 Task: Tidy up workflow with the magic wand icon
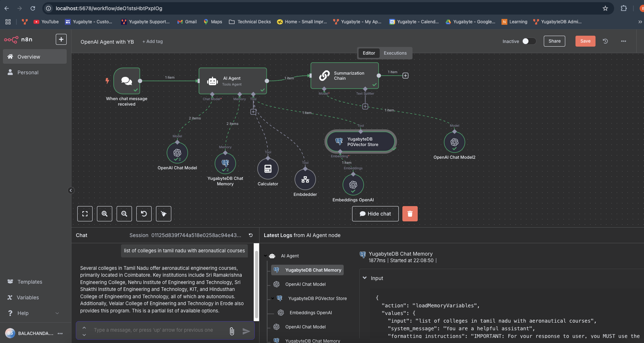point(163,214)
